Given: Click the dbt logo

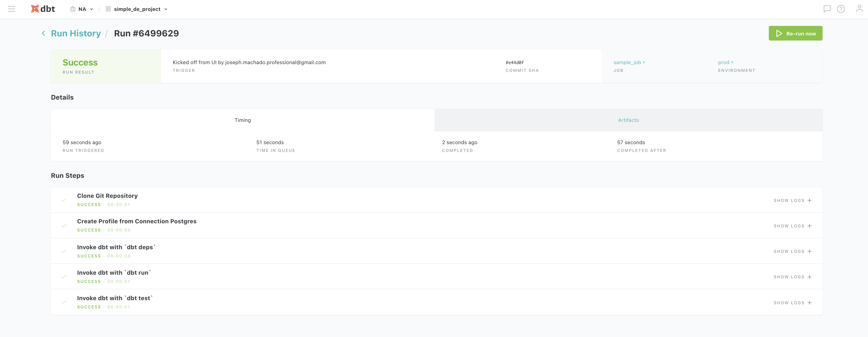Looking at the screenshot, I should pyautogui.click(x=43, y=9).
